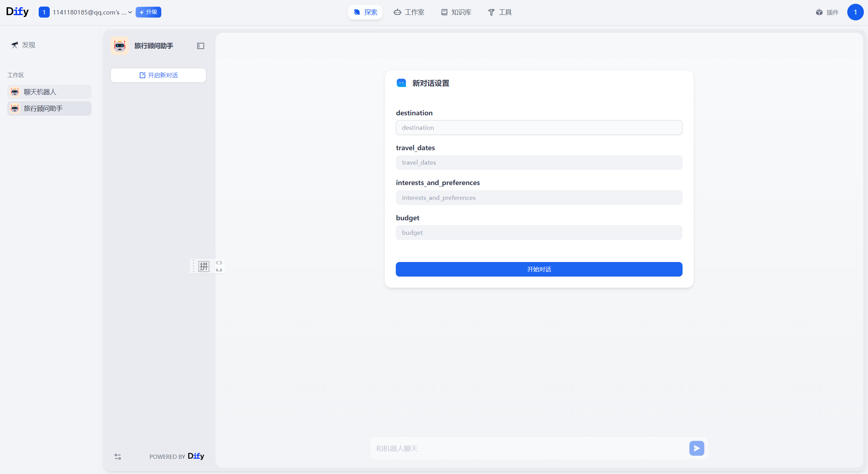
Task: Expand the workspace account dropdown
Action: [130, 12]
